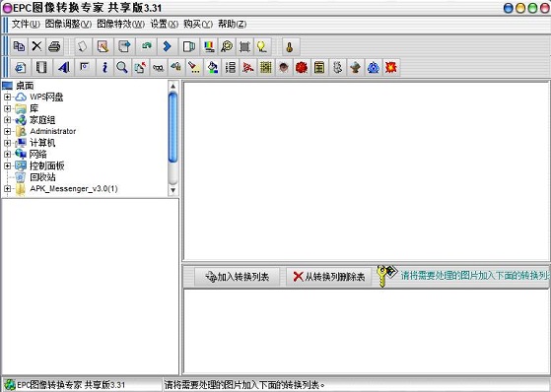
Task: Click the flashlight spotlight icon
Action: (x=194, y=67)
